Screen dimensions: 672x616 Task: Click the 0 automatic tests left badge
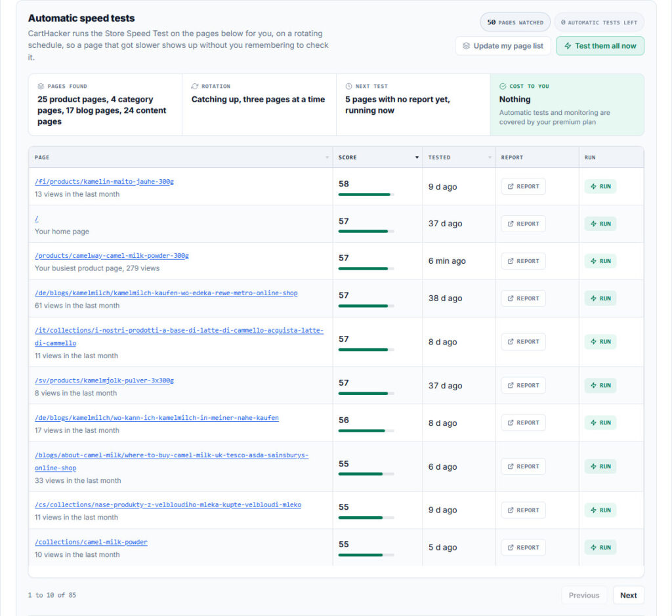pos(599,22)
